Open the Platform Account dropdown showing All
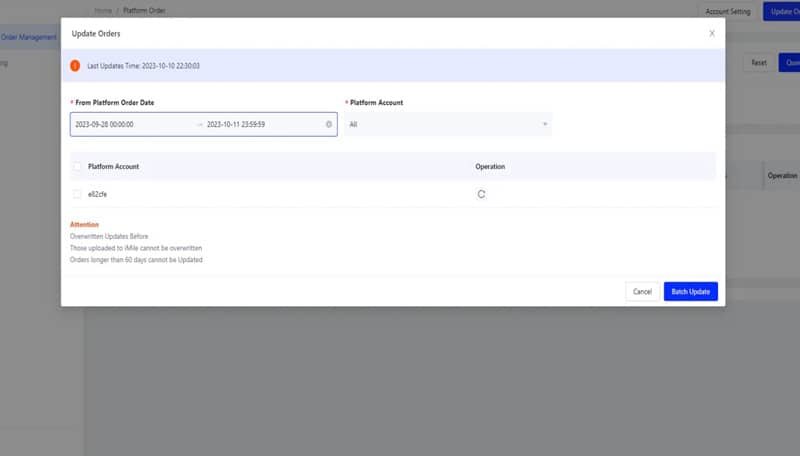The image size is (800, 456). [x=448, y=124]
